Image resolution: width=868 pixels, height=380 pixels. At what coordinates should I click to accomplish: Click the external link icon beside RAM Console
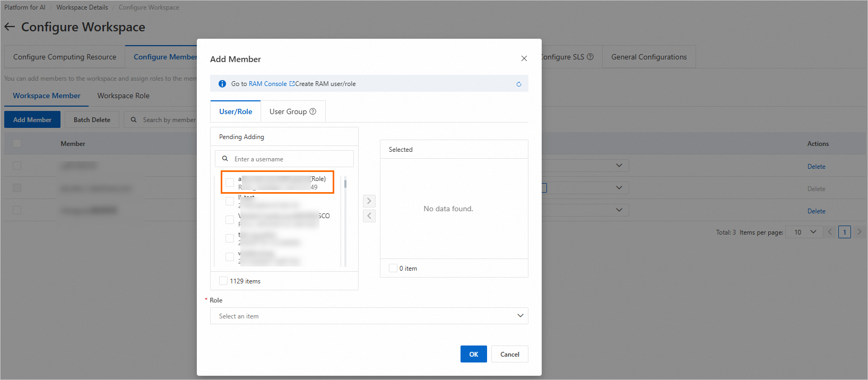(292, 84)
